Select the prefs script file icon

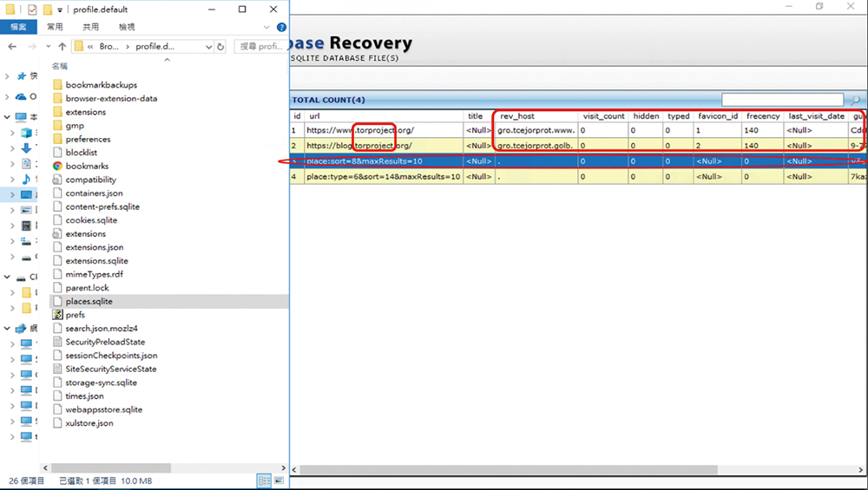(57, 315)
